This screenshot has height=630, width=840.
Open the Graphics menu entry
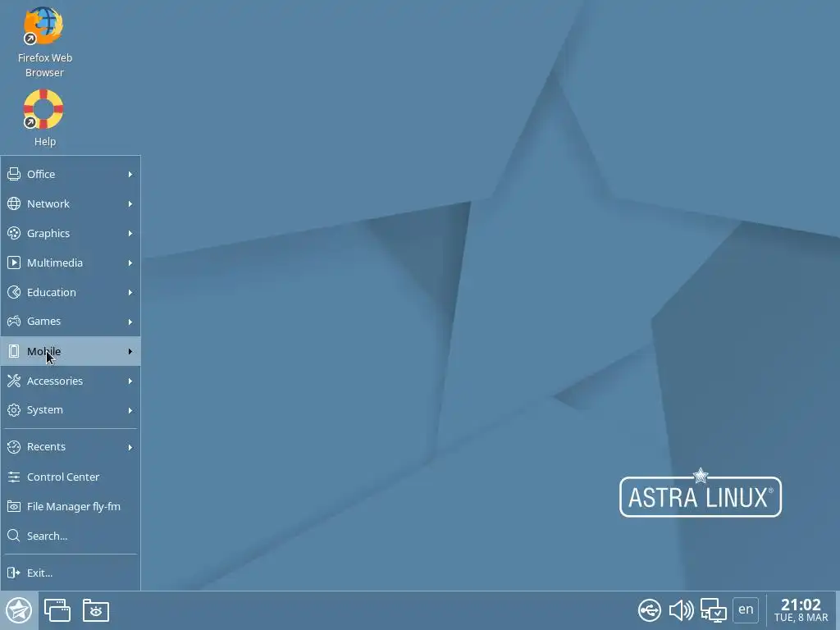pos(71,233)
